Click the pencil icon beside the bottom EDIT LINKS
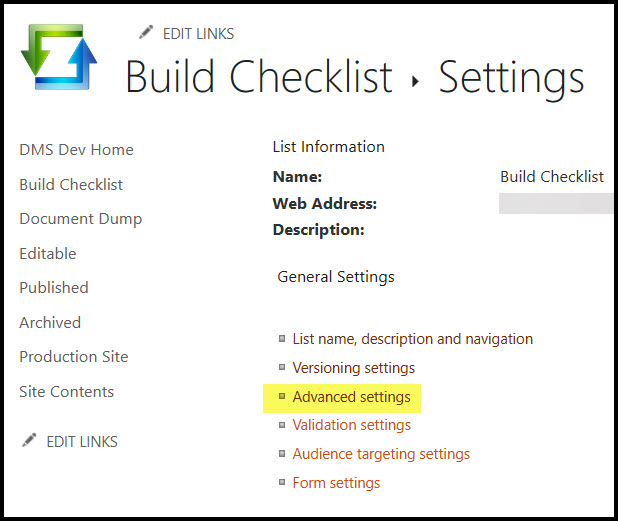 pos(29,441)
